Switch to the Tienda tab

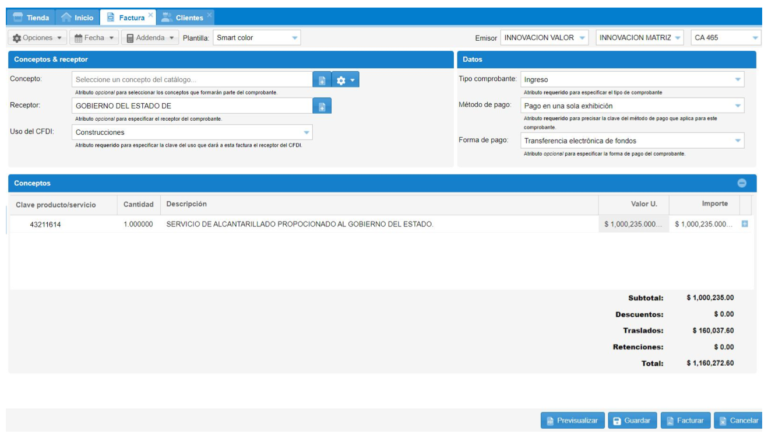(x=31, y=17)
